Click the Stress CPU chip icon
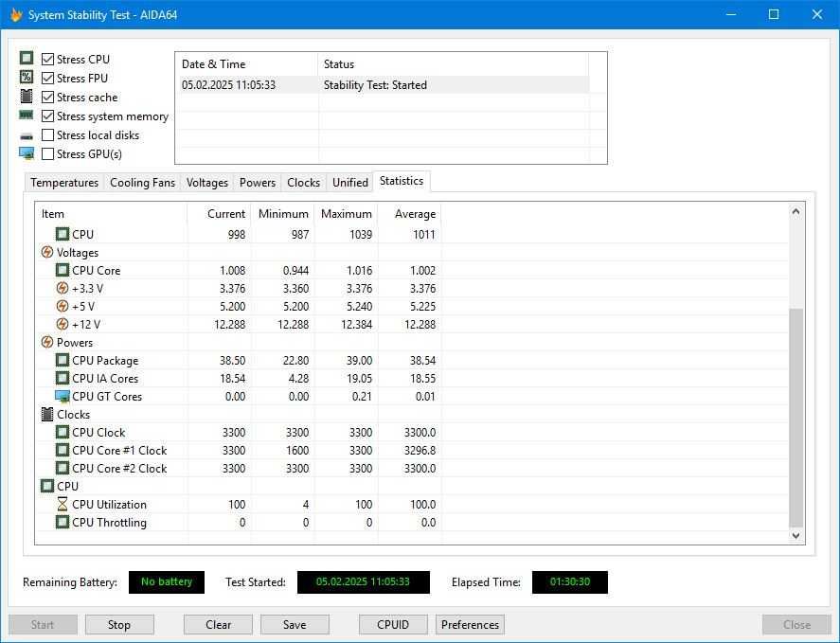 [27, 58]
